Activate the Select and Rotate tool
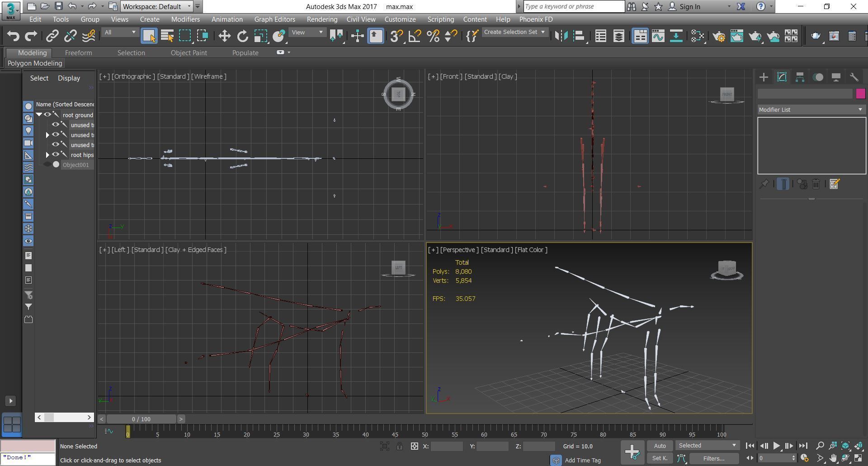Image resolution: width=868 pixels, height=466 pixels. point(242,36)
